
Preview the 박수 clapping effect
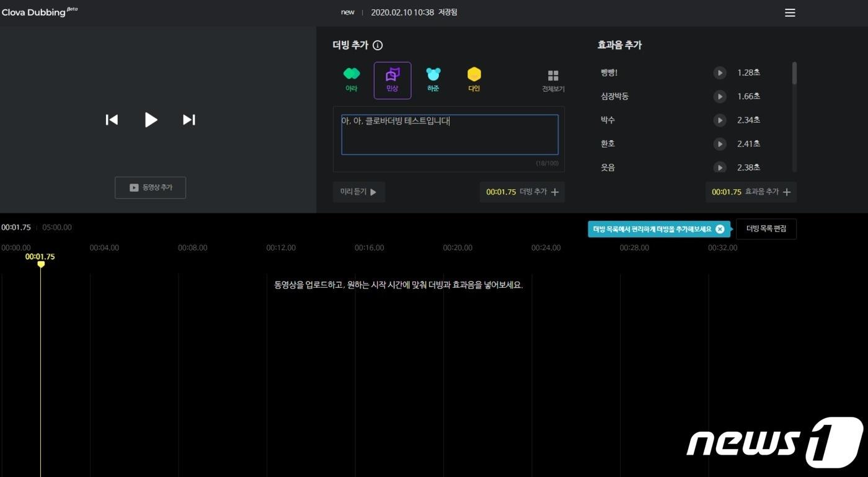tap(719, 120)
